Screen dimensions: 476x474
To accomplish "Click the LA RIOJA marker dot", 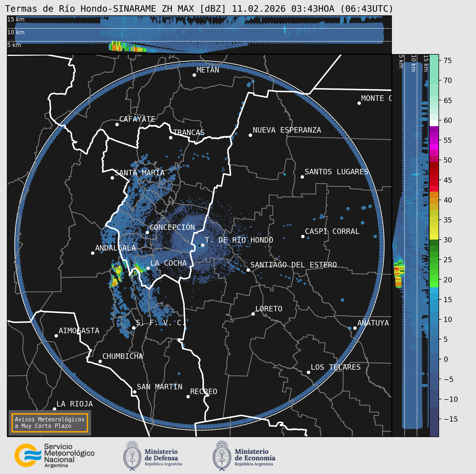I will (54, 409).
